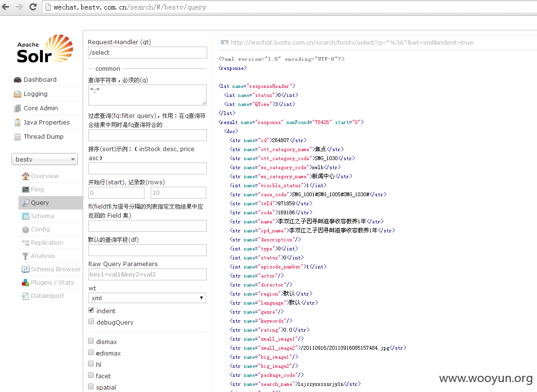Enable the debugQuery checkbox
Image resolution: width=537 pixels, height=392 pixels.
click(x=91, y=321)
